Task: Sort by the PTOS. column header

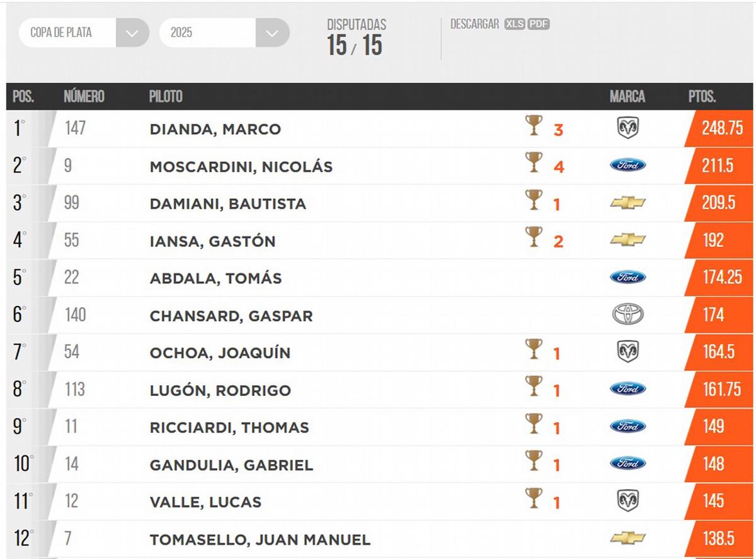Action: click(702, 97)
